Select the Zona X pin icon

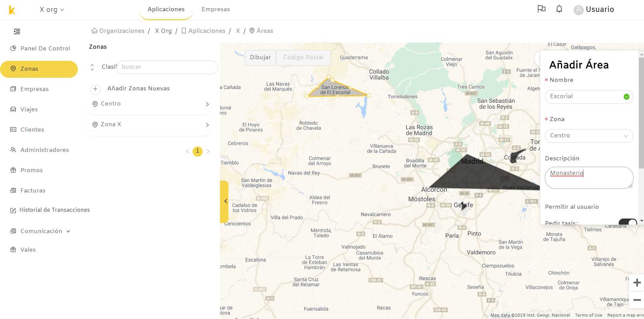pos(95,124)
